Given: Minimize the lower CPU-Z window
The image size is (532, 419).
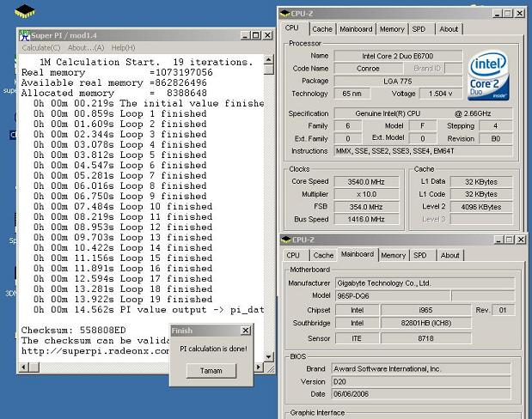Looking at the screenshot, I should pyautogui.click(x=498, y=240).
